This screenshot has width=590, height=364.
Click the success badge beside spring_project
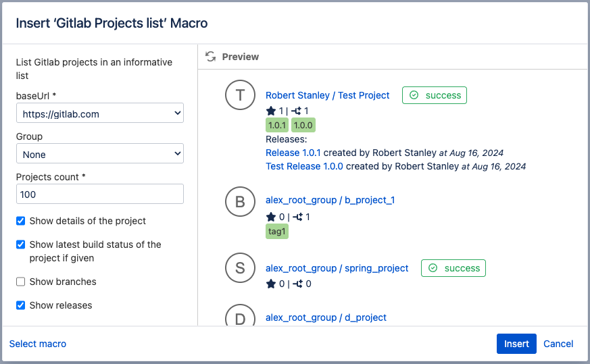(453, 268)
